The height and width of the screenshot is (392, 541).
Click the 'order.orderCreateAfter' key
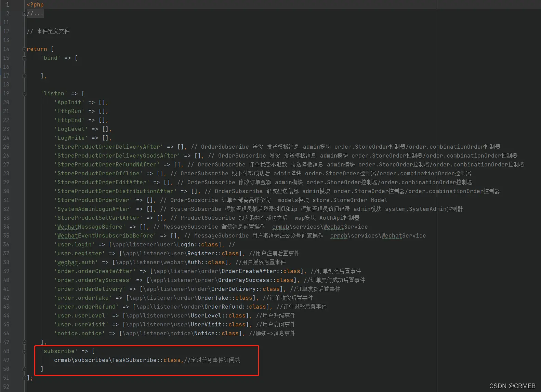click(95, 271)
